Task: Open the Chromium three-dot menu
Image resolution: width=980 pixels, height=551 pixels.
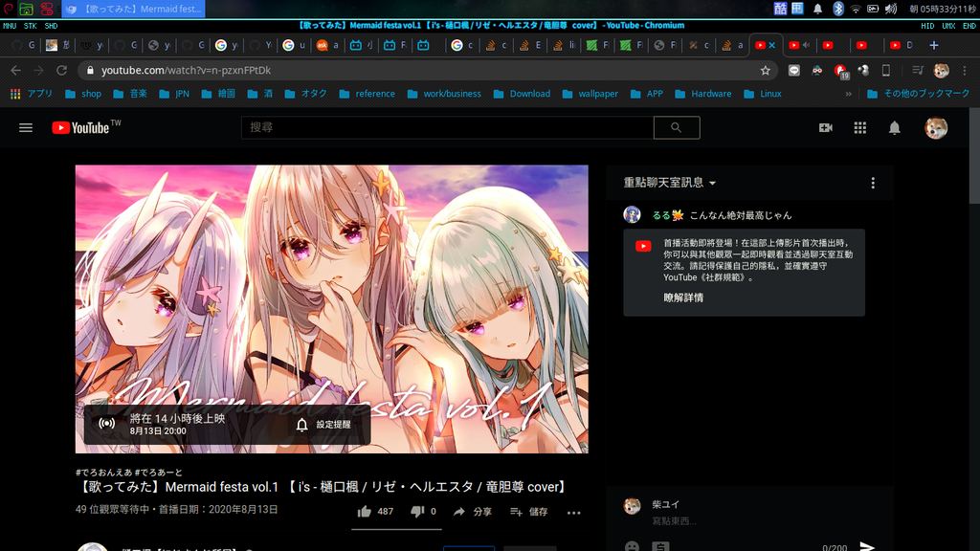Action: (965, 71)
